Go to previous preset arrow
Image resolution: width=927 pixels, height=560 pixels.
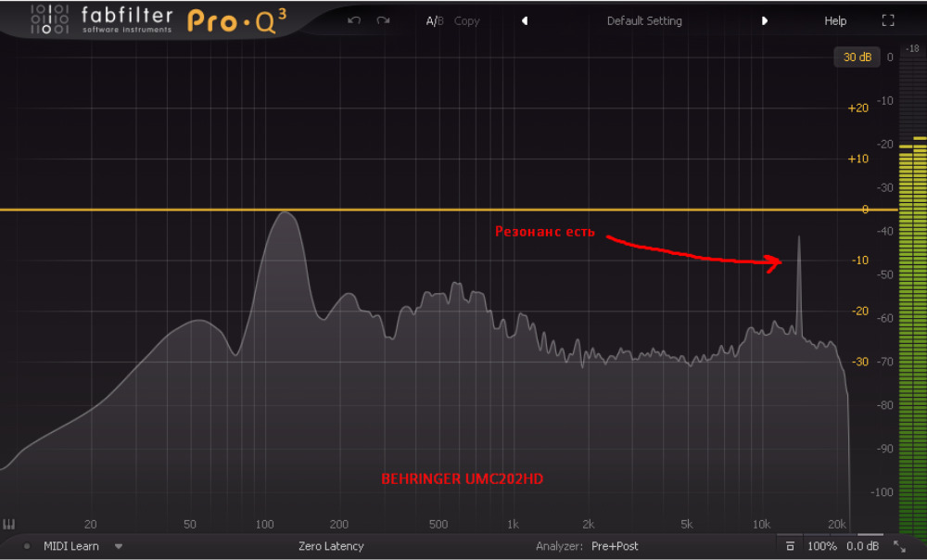[x=525, y=20]
